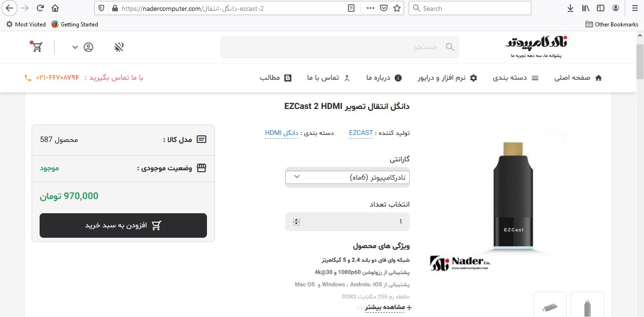The width and height of the screenshot is (644, 317).
Task: Toggle the dark mode icon
Action: pyautogui.click(x=119, y=47)
